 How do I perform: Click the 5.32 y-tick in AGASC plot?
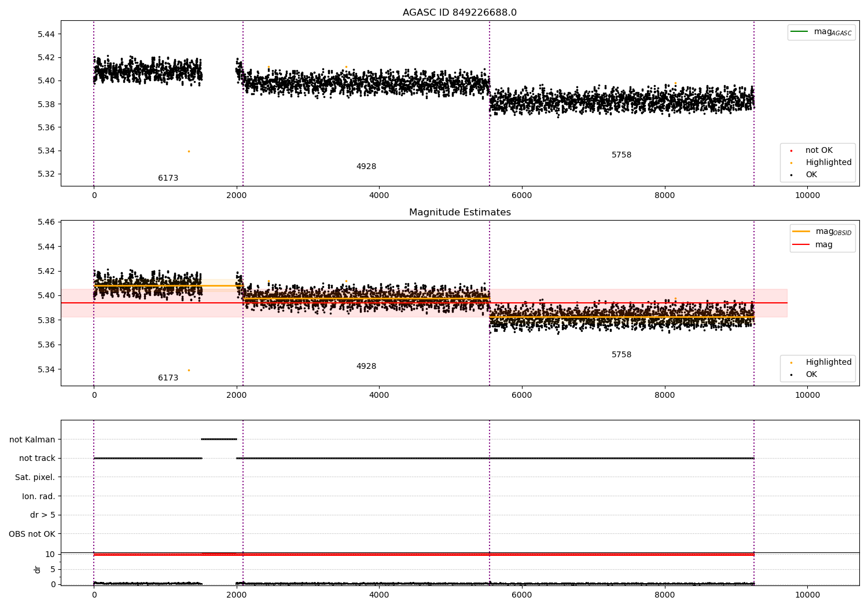pos(45,174)
